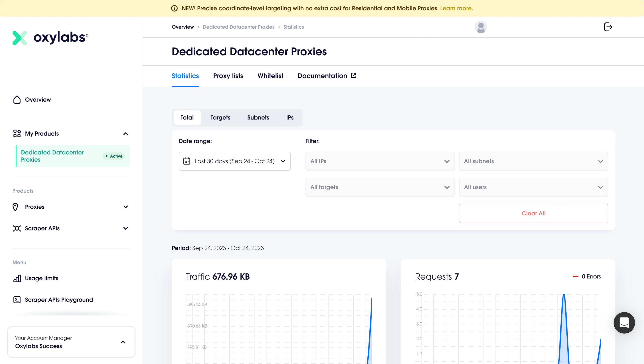Expand the Proxies menu chevron

click(126, 207)
